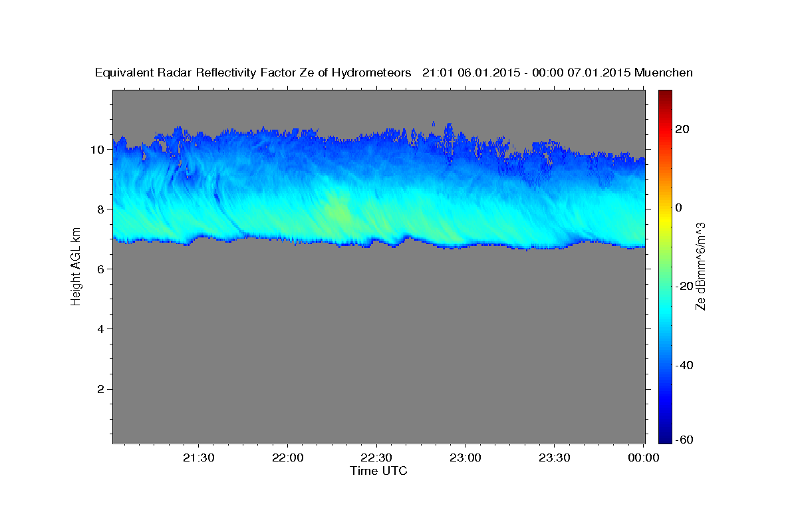Screen dimensions: 798x532
Task: Click the date range '21:01 06.01.2015' in title
Action: point(471,72)
